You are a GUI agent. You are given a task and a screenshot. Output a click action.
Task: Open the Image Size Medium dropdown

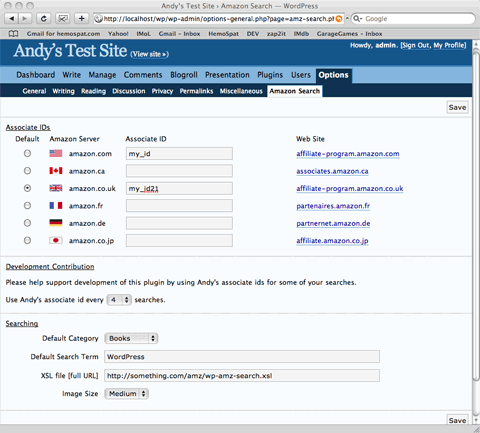[126, 394]
